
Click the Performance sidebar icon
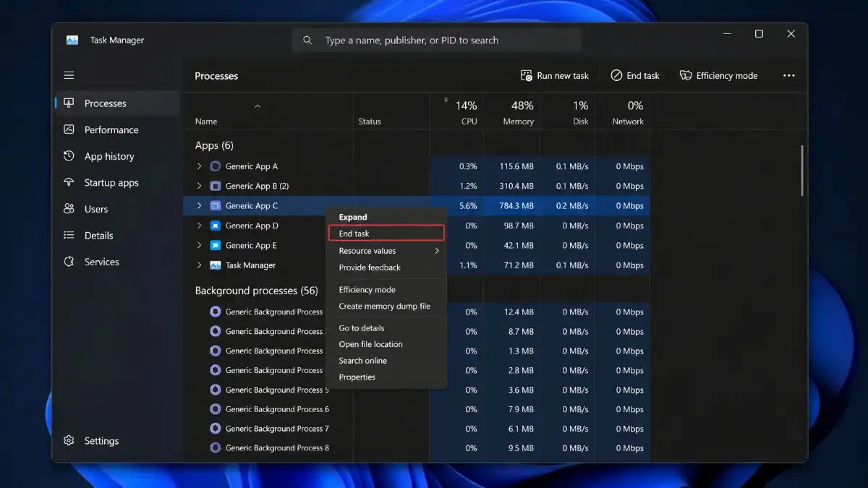pyautogui.click(x=69, y=129)
